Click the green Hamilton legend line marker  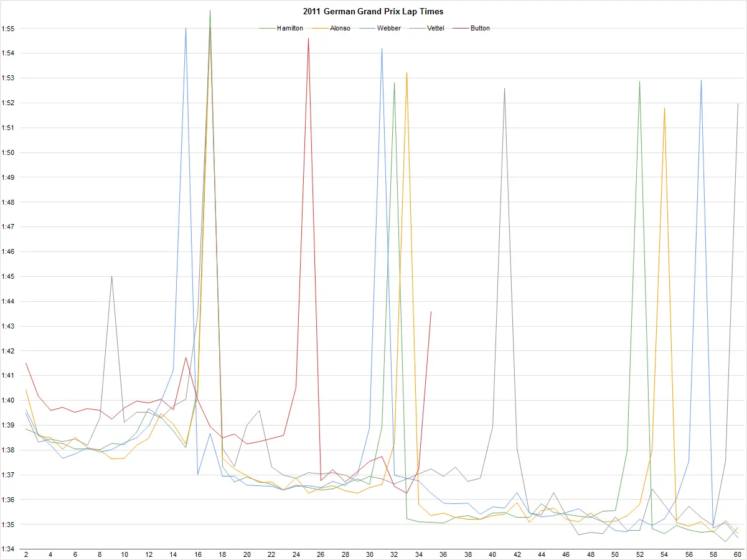click(266, 28)
